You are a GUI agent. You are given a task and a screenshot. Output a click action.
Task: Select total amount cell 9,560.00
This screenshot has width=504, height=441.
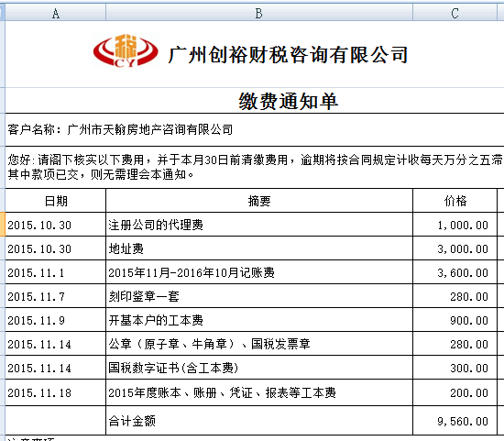coord(455,421)
